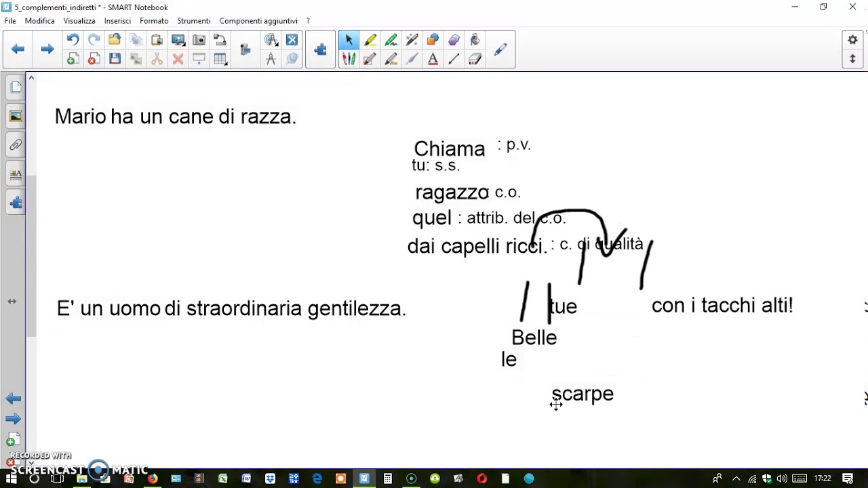Open the File menu
The height and width of the screenshot is (488, 868).
pos(10,21)
